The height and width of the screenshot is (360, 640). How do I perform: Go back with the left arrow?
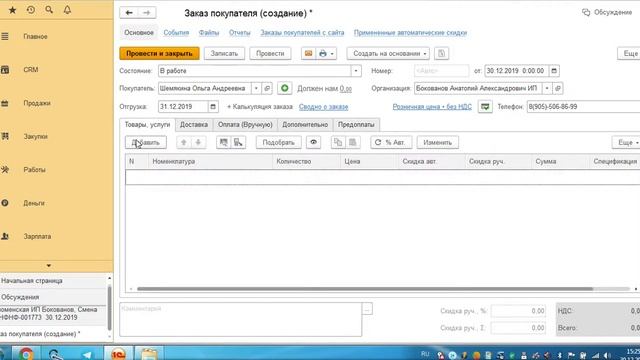pyautogui.click(x=129, y=13)
